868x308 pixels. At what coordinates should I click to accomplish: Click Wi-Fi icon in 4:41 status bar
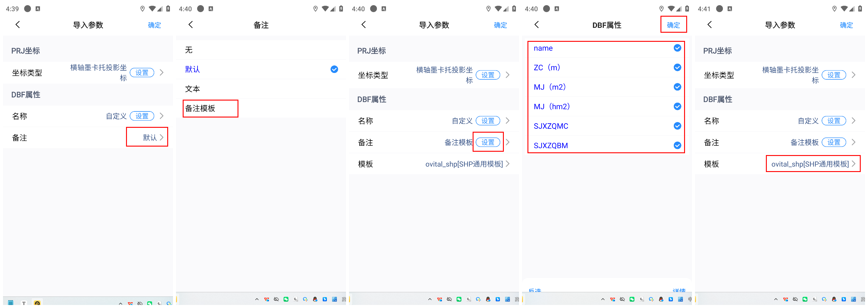[x=844, y=9]
